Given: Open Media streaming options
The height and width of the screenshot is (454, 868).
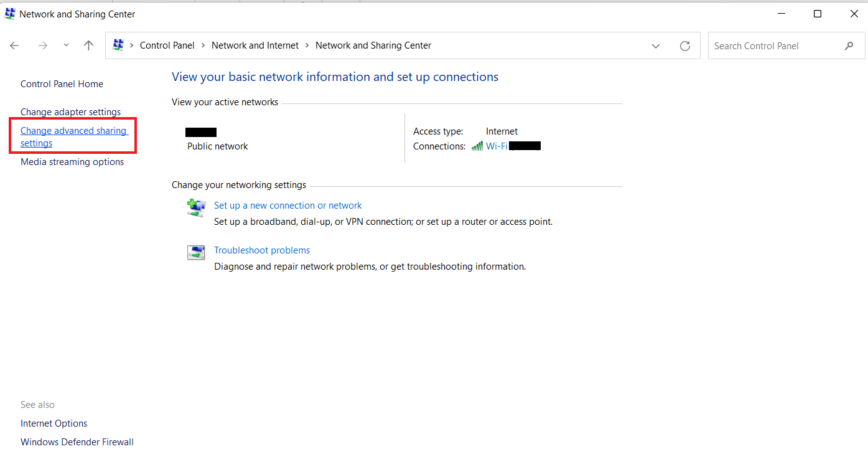Looking at the screenshot, I should tap(72, 162).
